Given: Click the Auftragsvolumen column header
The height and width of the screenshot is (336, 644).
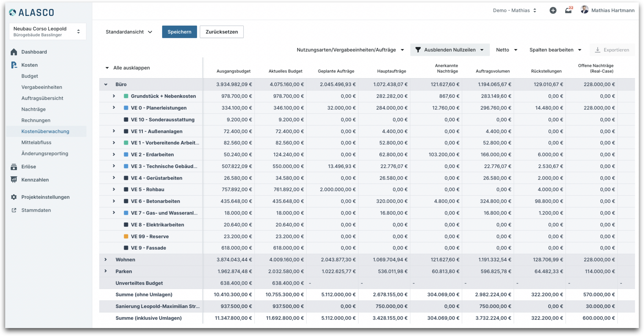Looking at the screenshot, I should click(x=492, y=71).
